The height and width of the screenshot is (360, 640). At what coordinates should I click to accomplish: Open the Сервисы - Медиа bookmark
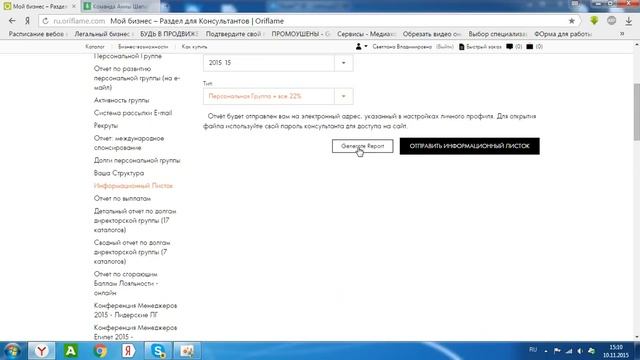366,34
